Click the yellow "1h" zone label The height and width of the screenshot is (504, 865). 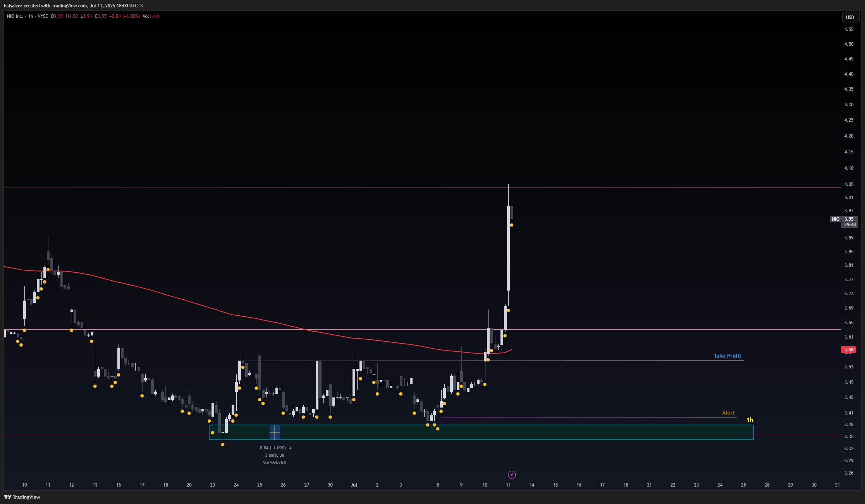coord(750,420)
